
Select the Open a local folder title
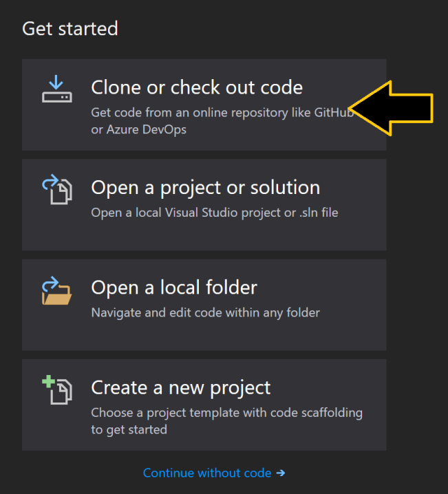point(174,288)
